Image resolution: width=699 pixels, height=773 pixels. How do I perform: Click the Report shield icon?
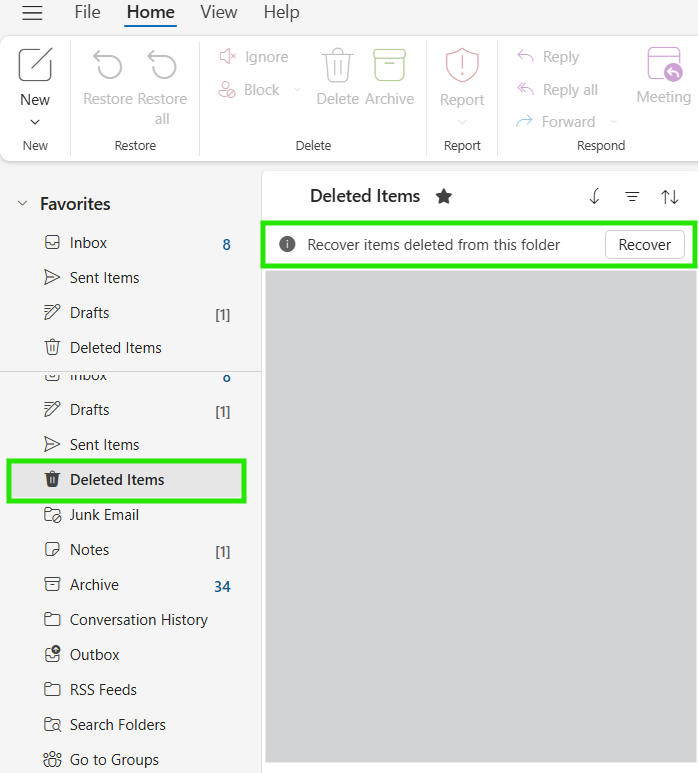pyautogui.click(x=462, y=65)
